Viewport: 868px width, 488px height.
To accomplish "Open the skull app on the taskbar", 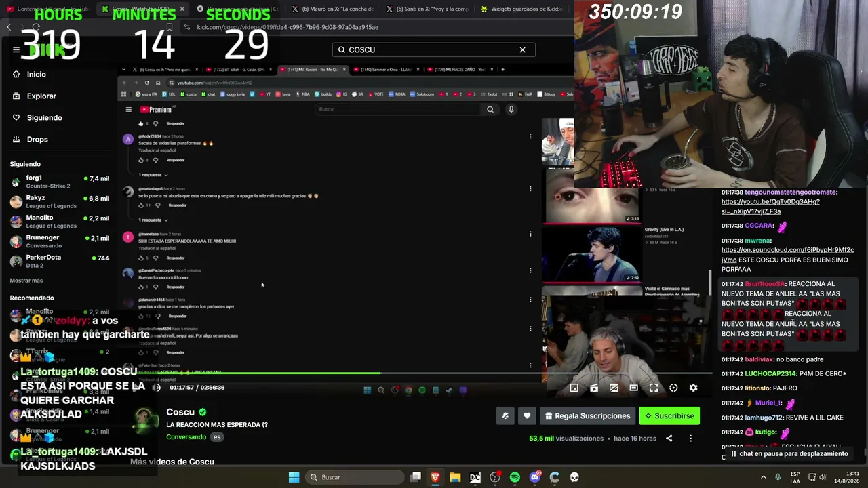I will (x=574, y=477).
